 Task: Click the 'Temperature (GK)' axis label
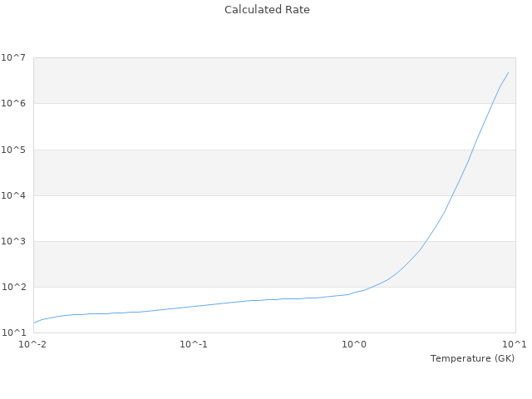click(472, 358)
